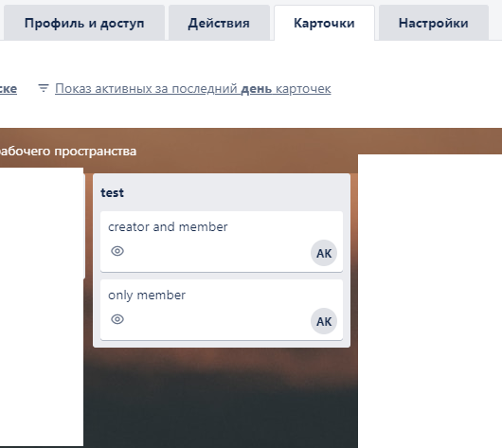Click the watch eye icon on only member card
The height and width of the screenshot is (448, 502).
[117, 319]
